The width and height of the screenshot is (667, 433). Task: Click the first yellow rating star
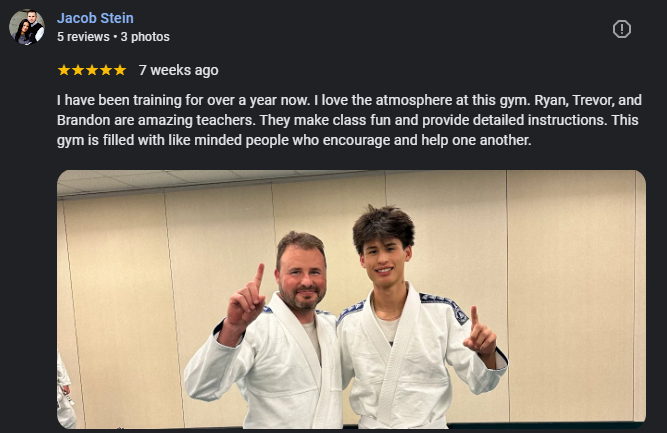(x=64, y=70)
